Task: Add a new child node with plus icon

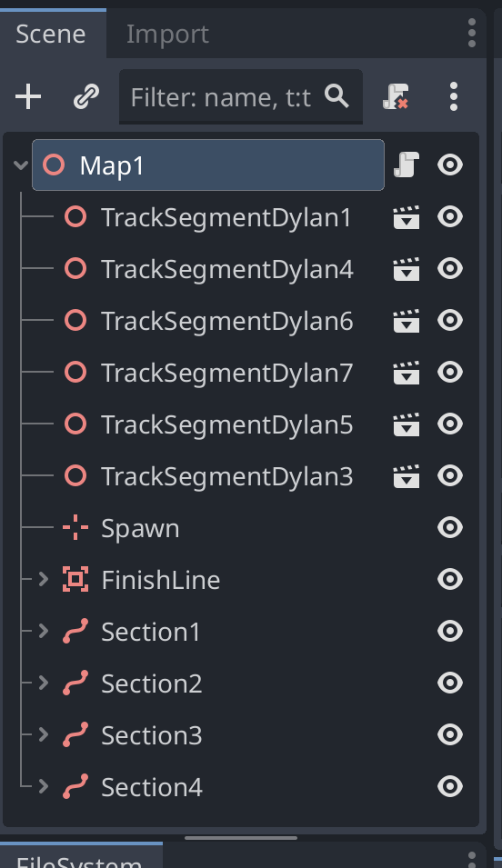Action: coord(28,97)
